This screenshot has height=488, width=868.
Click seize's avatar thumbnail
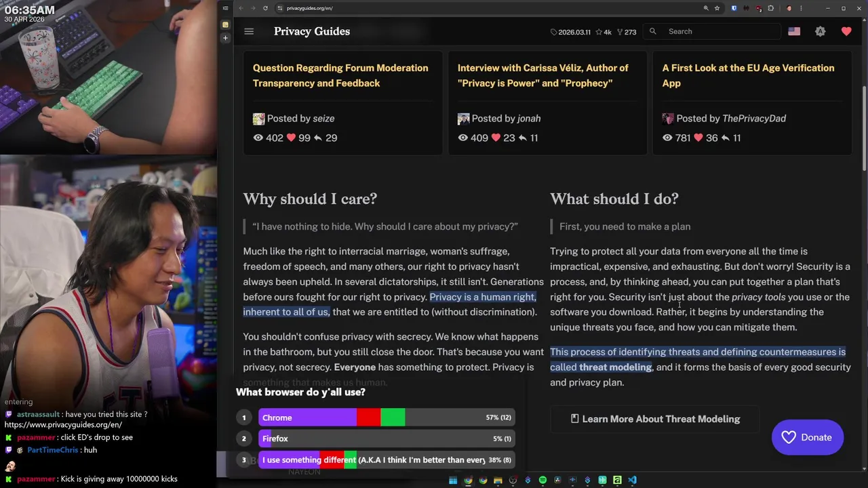(x=258, y=119)
